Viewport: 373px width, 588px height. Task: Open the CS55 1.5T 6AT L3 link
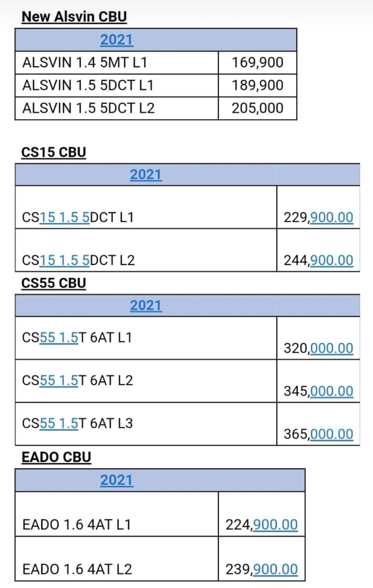59,423
